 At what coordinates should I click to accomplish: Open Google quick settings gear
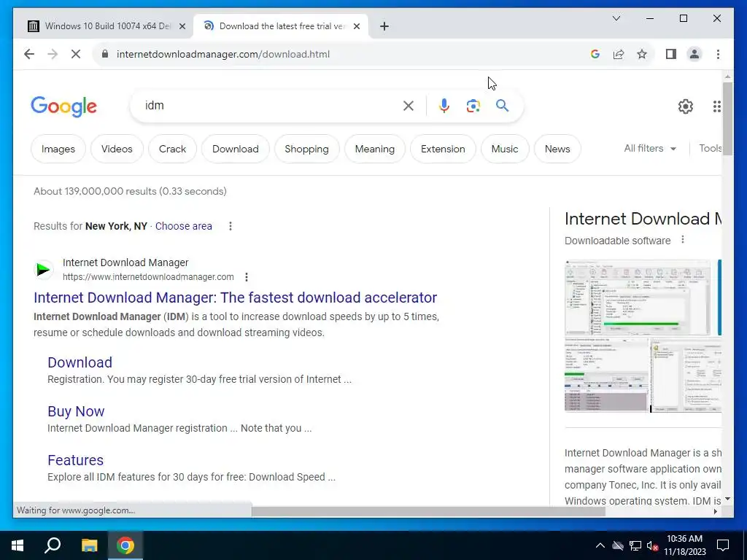coord(686,106)
